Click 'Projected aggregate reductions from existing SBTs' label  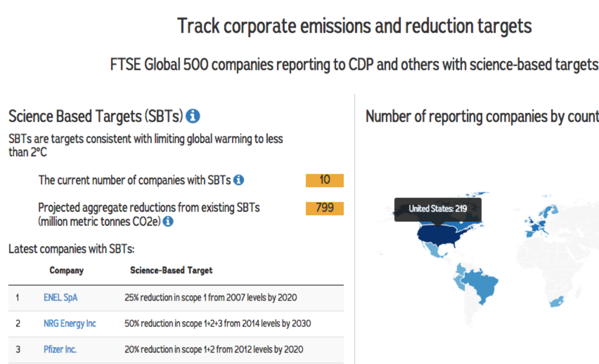pyautogui.click(x=149, y=214)
